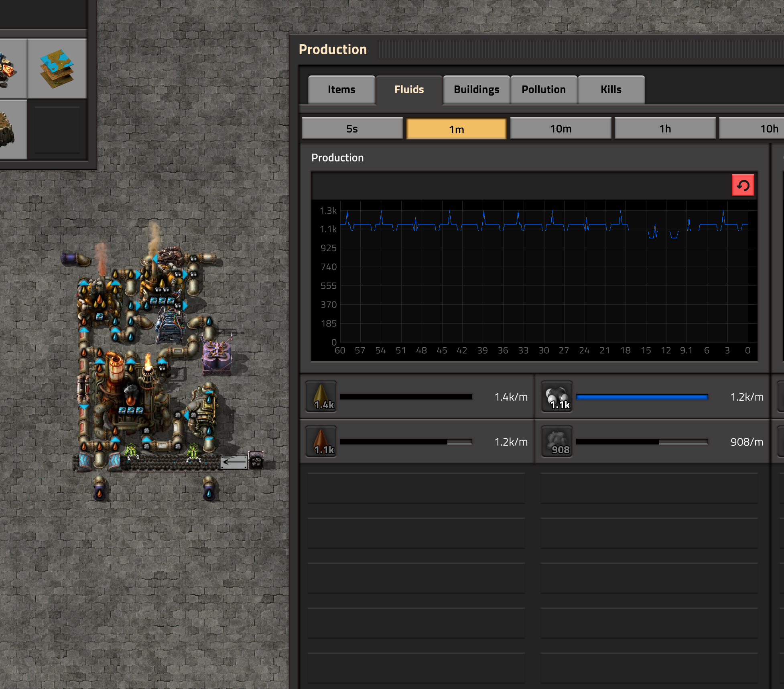Select the petroleum gas molecule icon
This screenshot has width=784, height=689.
557,397
